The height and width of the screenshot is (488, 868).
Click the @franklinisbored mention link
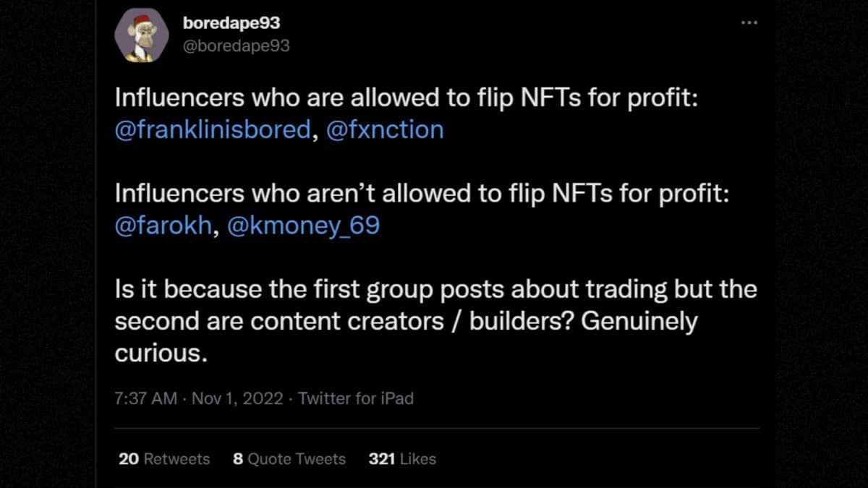pos(213,129)
